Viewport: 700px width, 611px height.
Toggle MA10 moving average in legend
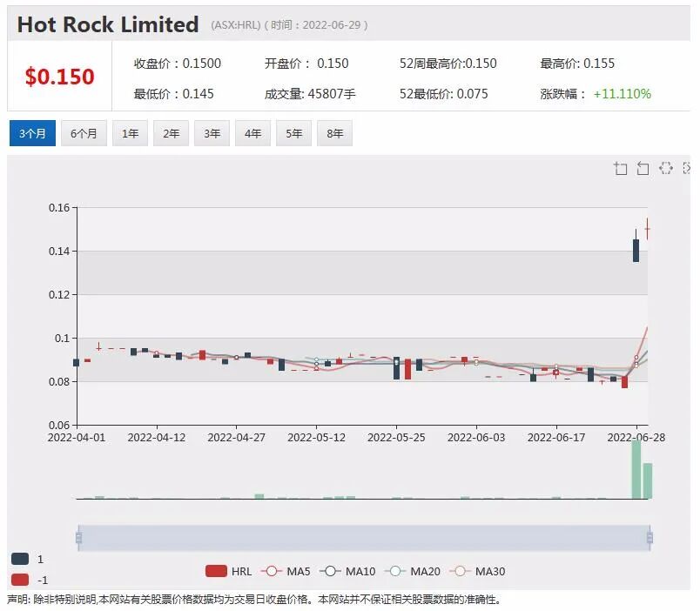coord(347,571)
